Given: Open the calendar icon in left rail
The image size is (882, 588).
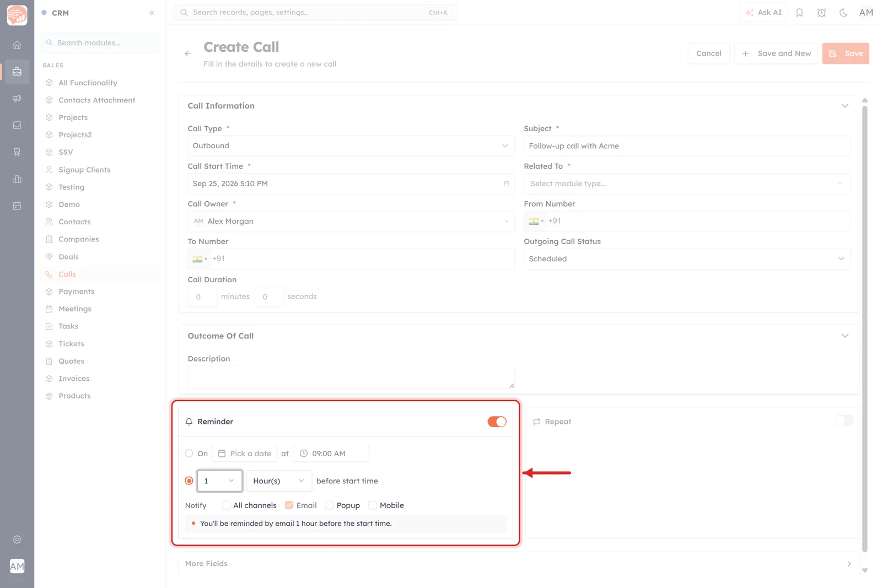Looking at the screenshot, I should (x=17, y=206).
